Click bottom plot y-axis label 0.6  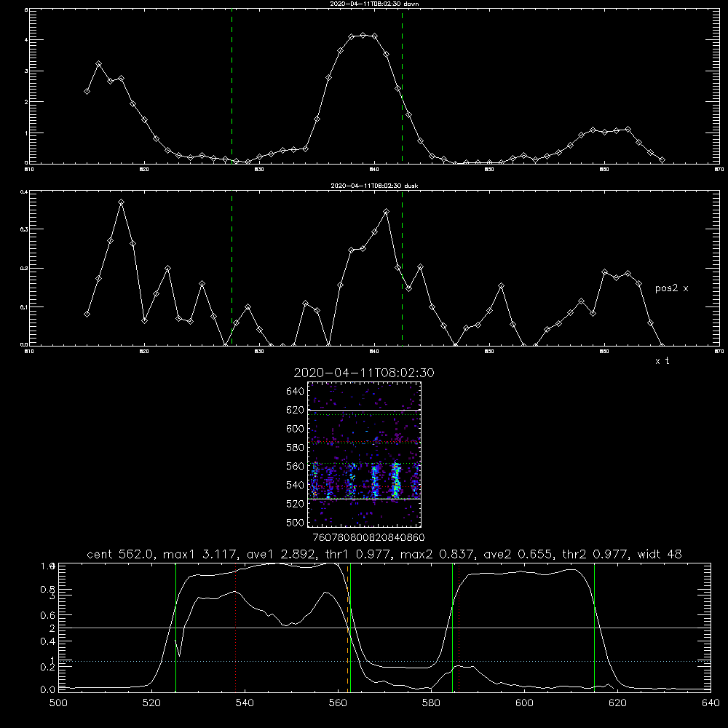click(48, 615)
